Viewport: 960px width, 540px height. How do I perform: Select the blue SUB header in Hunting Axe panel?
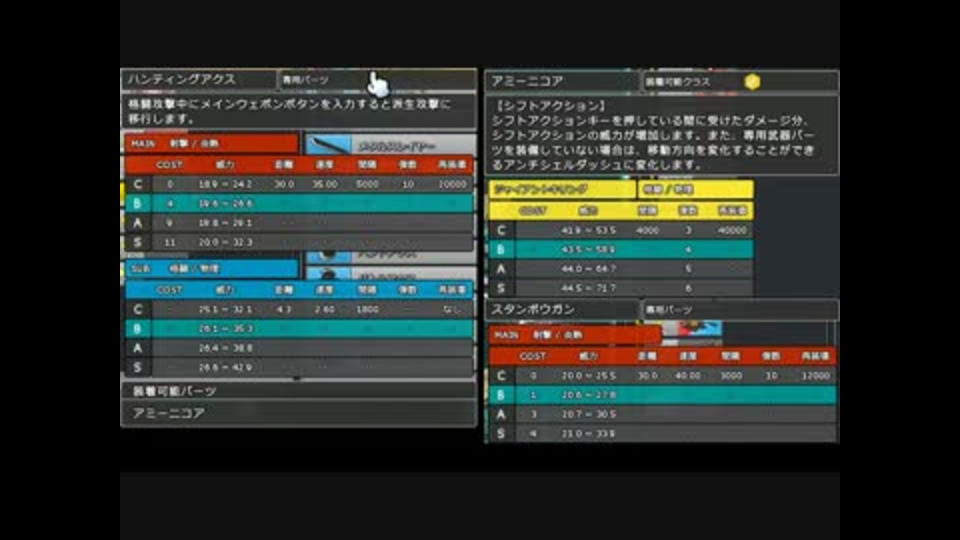click(212, 269)
